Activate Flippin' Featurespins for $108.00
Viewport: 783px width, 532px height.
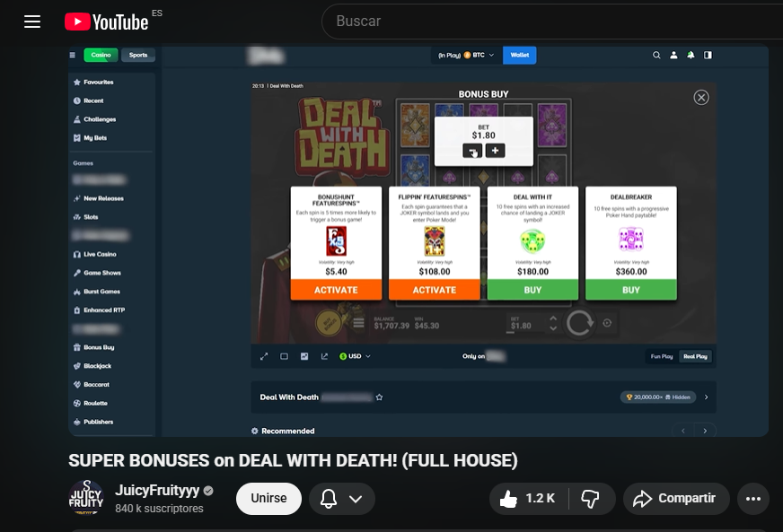point(435,290)
